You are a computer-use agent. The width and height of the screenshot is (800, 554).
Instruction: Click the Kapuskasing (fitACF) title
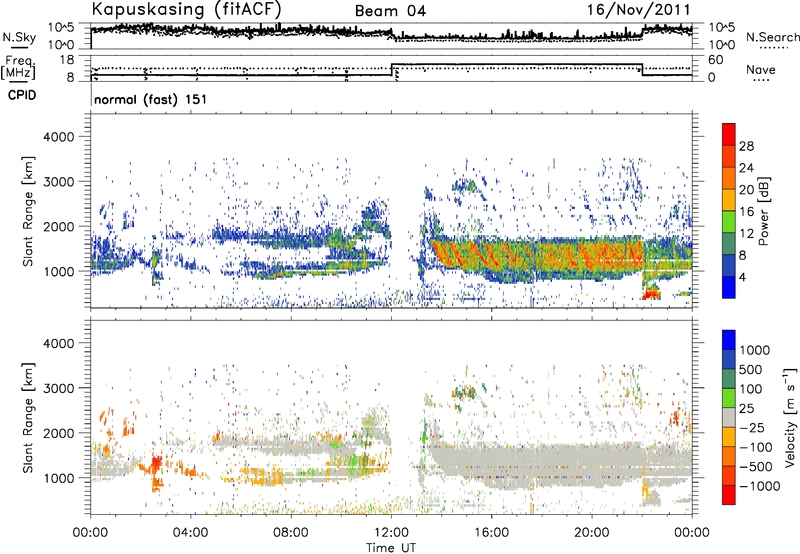point(186,9)
